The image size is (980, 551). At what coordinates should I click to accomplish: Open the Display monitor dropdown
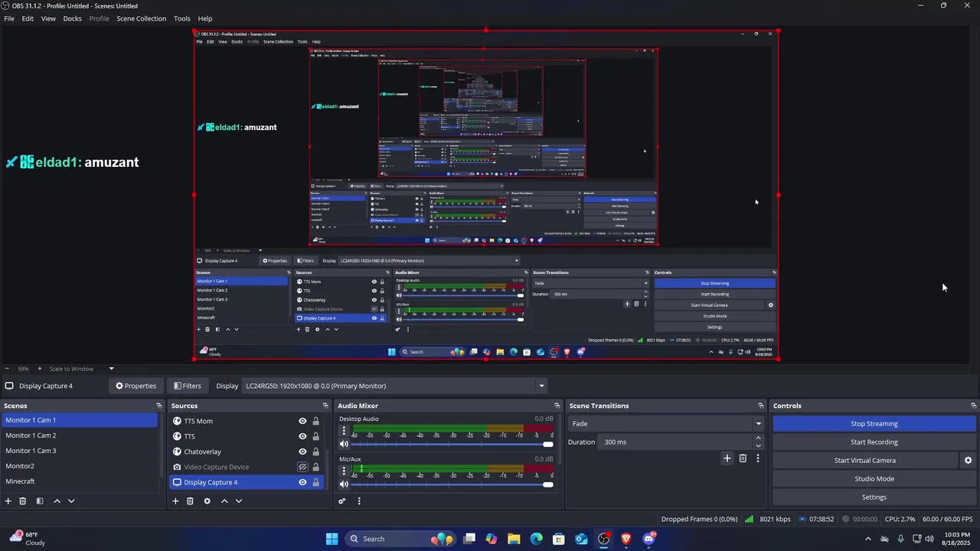point(394,386)
